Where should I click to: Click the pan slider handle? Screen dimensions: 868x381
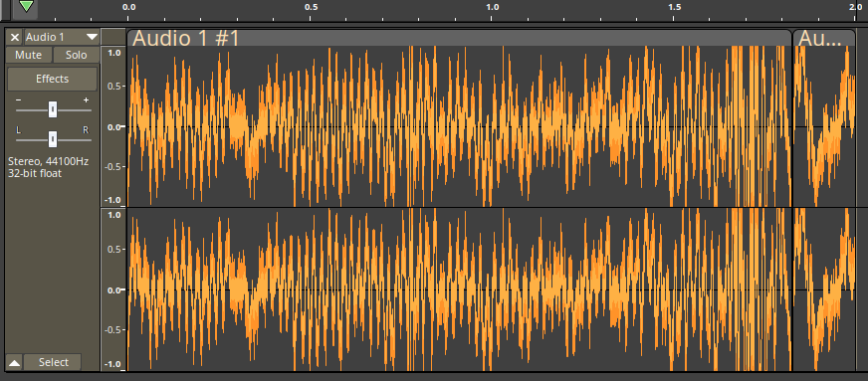click(x=53, y=139)
